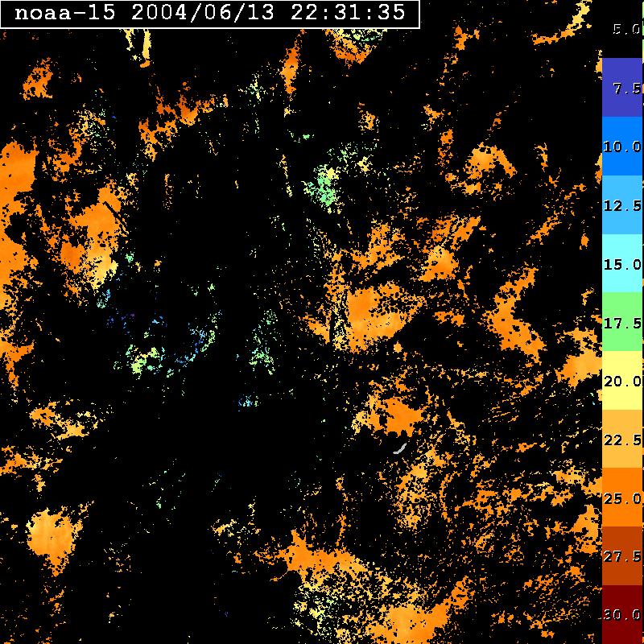This screenshot has width=644, height=644.
Task: Select the blue 10.0 color bar segment
Action: 621,146
